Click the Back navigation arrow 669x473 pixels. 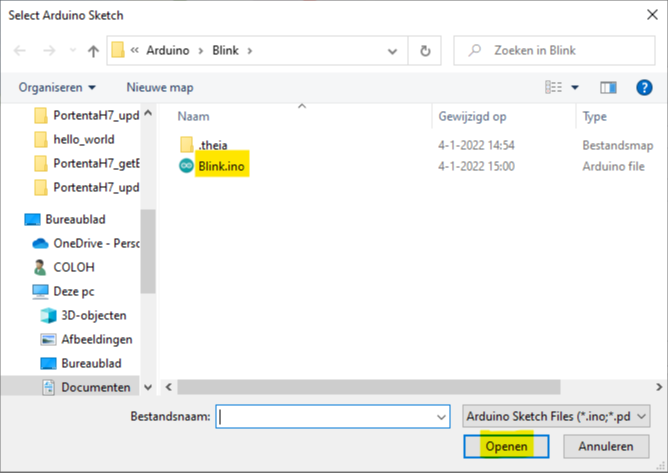(21, 51)
